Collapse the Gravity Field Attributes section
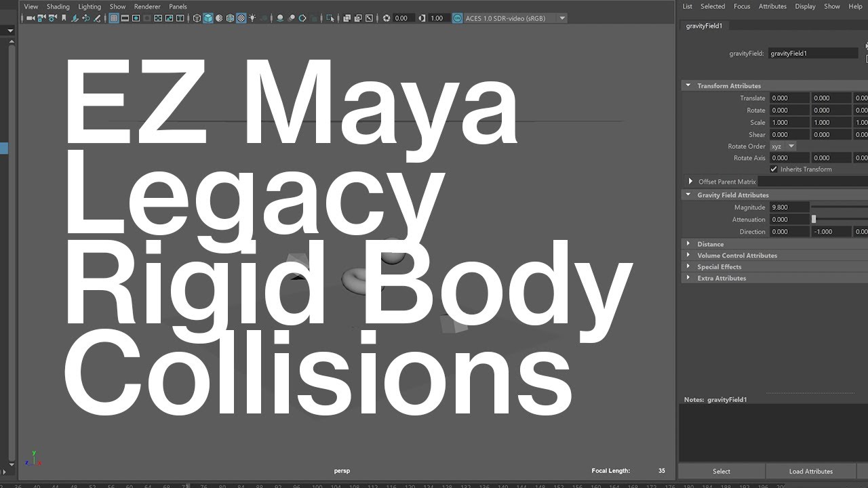 pos(688,195)
